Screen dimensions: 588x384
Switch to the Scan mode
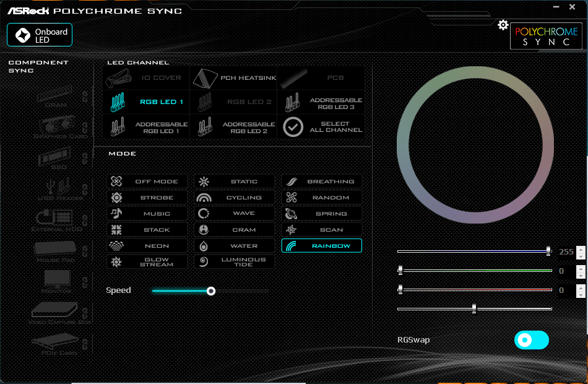pyautogui.click(x=322, y=230)
